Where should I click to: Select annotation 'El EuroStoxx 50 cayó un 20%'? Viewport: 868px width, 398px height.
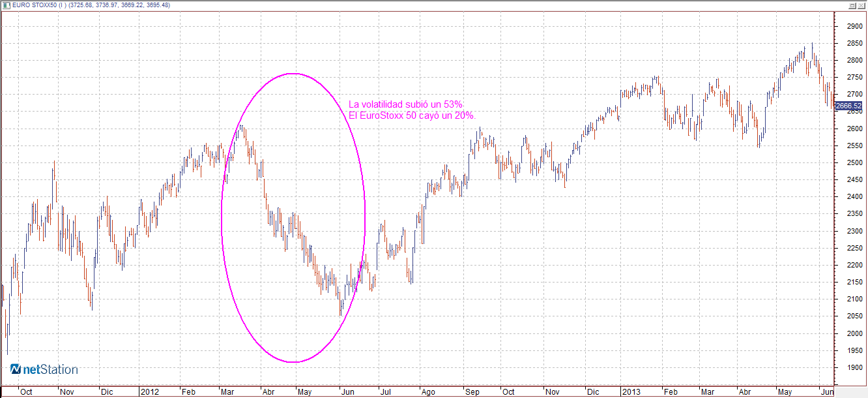tap(412, 115)
